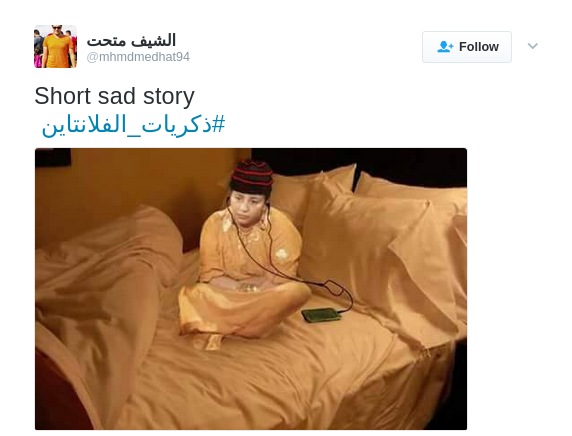Click the word 'Follow' label

pyautogui.click(x=479, y=47)
